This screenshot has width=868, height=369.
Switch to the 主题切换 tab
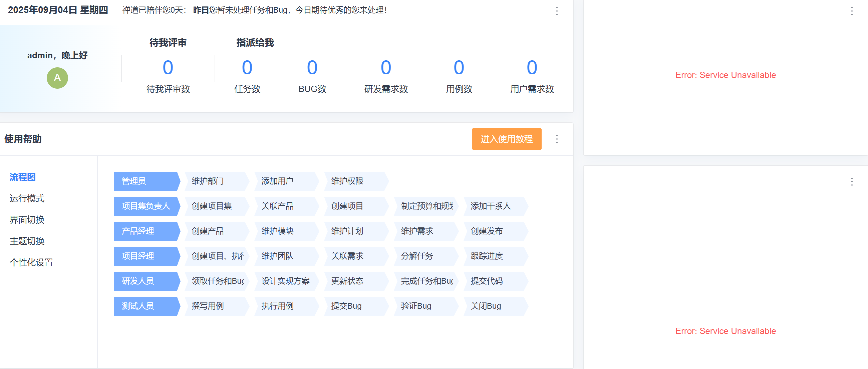pyautogui.click(x=27, y=241)
